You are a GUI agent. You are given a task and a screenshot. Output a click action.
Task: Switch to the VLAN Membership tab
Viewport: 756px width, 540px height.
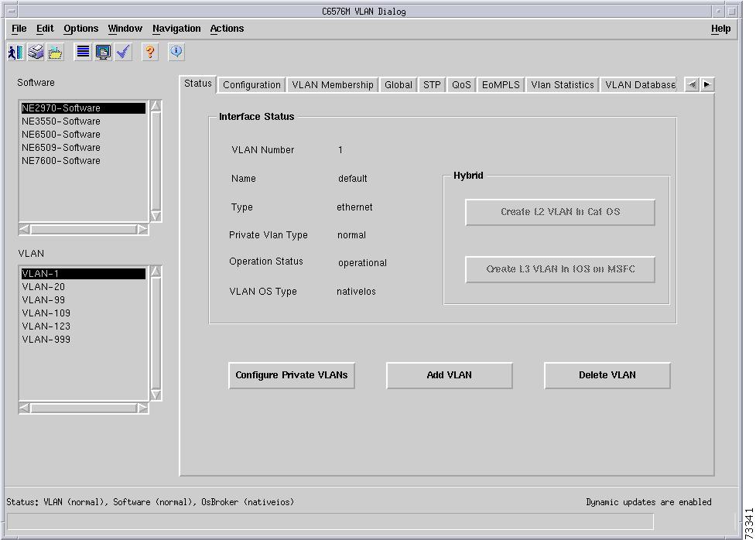[333, 85]
